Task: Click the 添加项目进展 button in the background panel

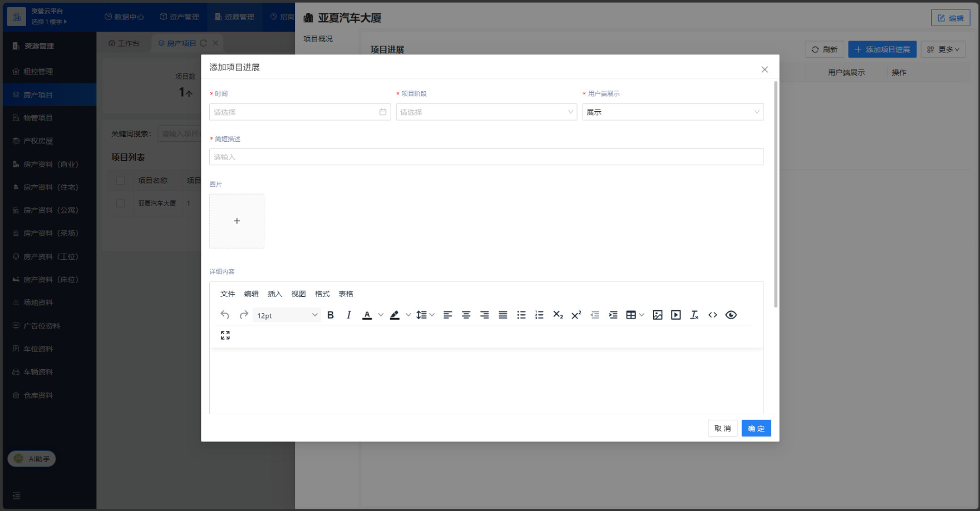Action: point(882,49)
